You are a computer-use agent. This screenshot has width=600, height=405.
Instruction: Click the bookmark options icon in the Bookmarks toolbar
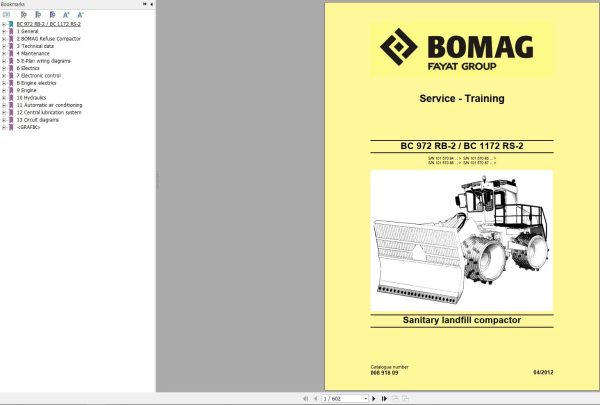pyautogui.click(x=6, y=15)
